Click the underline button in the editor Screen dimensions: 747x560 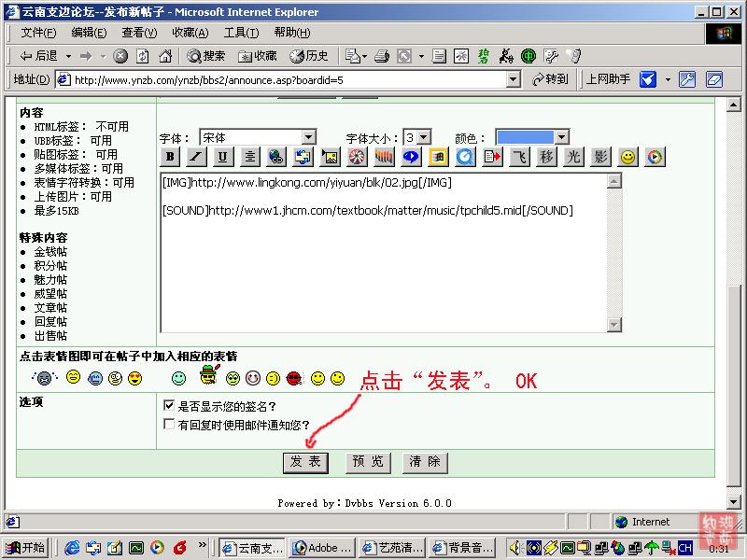[222, 157]
